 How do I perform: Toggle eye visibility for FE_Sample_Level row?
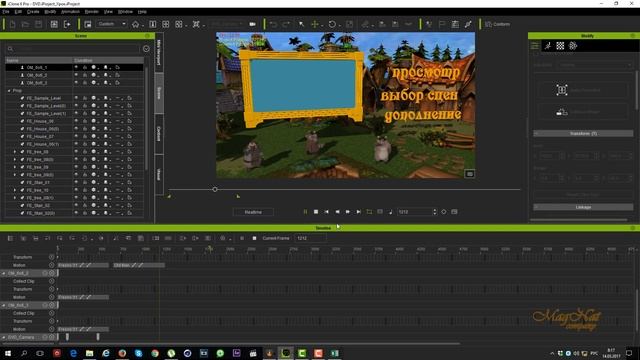pos(76,98)
